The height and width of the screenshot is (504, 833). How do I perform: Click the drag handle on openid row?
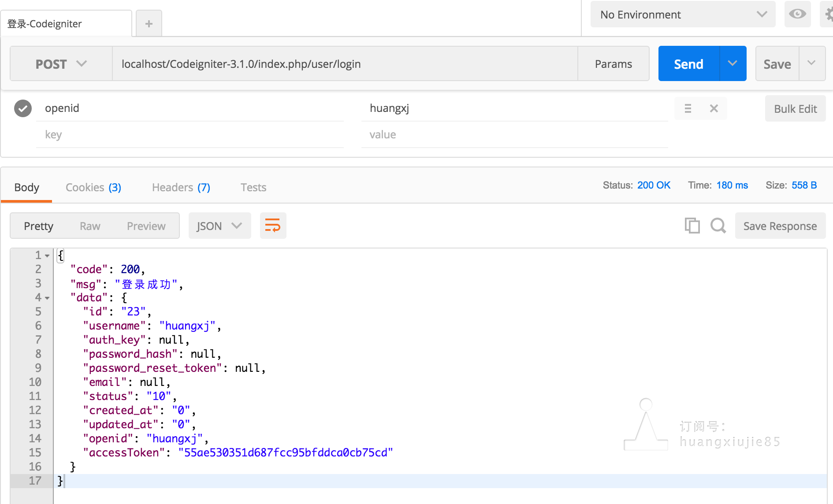[x=688, y=108]
